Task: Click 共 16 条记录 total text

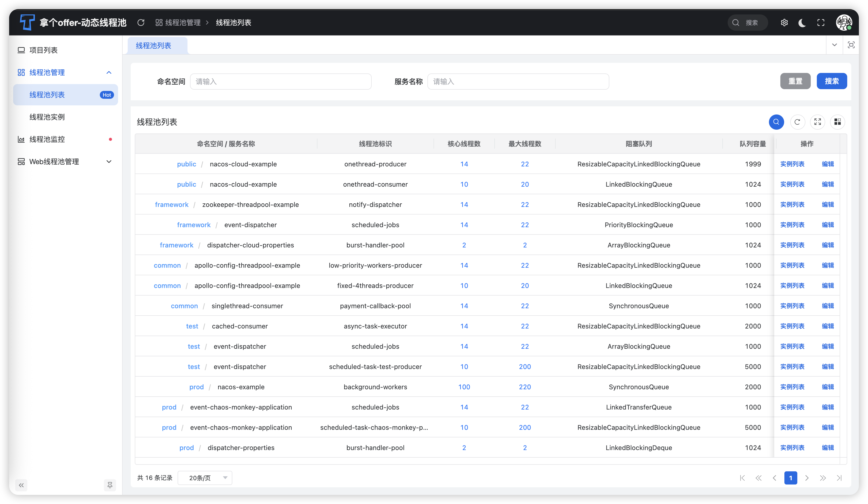Action: [155, 478]
